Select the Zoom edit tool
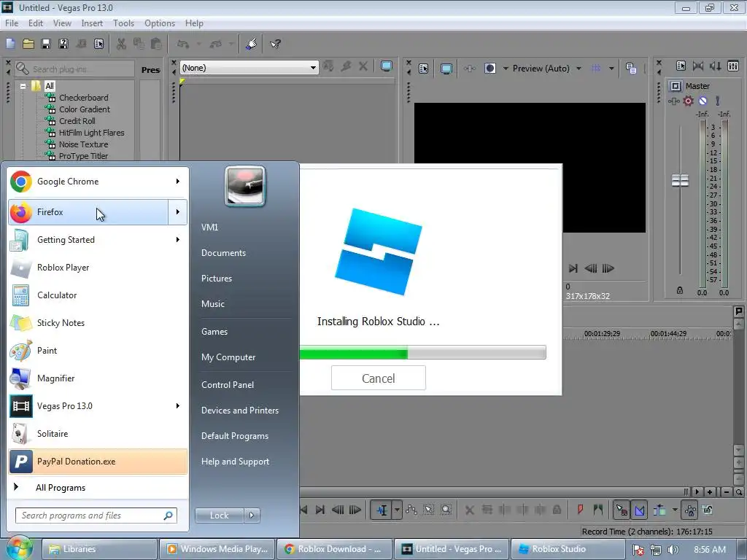 (x=446, y=510)
